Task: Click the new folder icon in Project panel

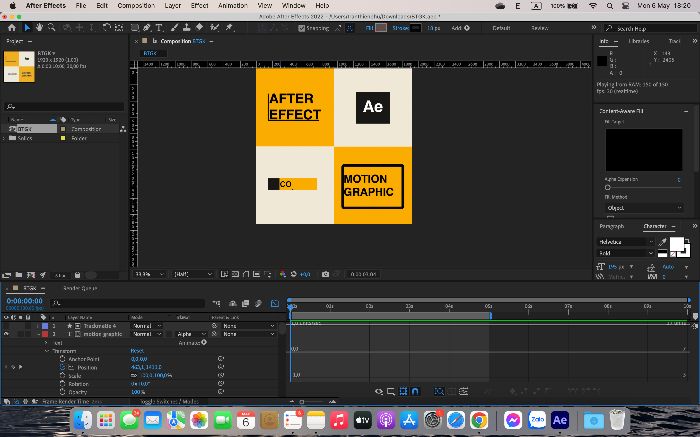Action: click(19, 275)
